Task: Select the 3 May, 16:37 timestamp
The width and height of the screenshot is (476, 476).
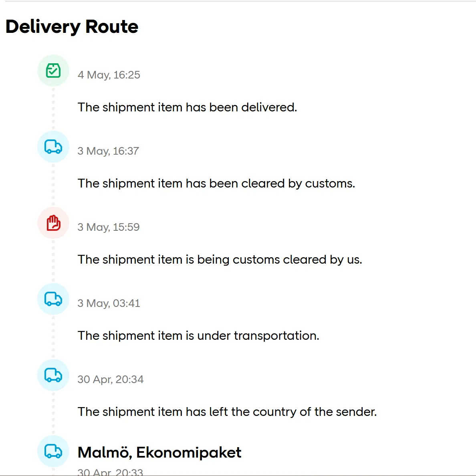Action: pyautogui.click(x=108, y=151)
